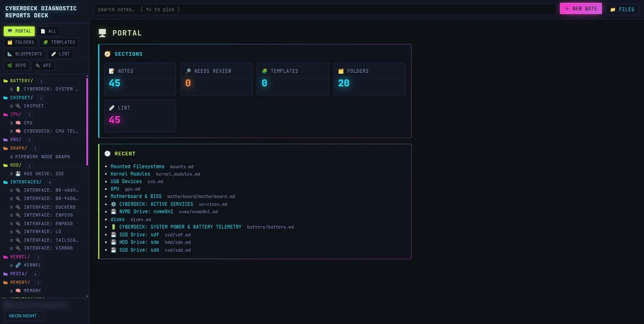
Task: Click the sidebar tree scrollbar thumb
Action: coord(87,121)
